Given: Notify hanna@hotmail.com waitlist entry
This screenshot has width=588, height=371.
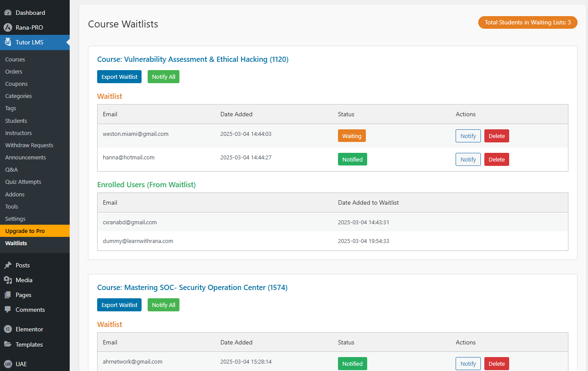Looking at the screenshot, I should 468,159.
